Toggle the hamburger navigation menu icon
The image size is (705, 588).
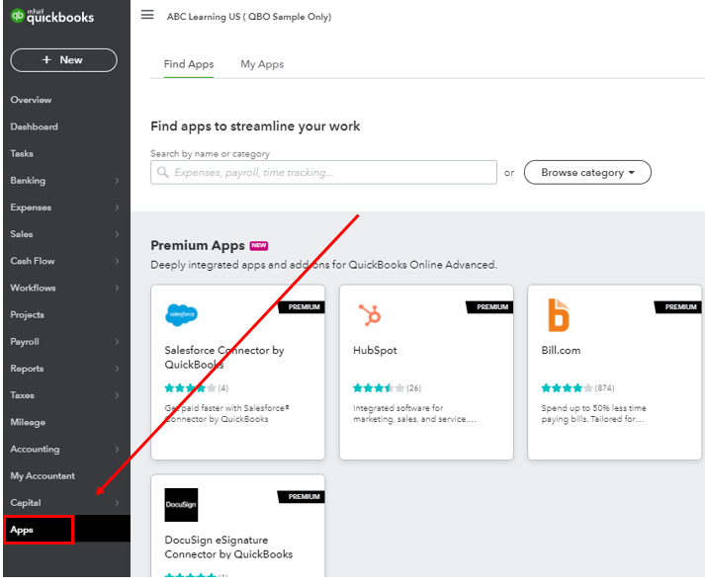click(x=147, y=15)
